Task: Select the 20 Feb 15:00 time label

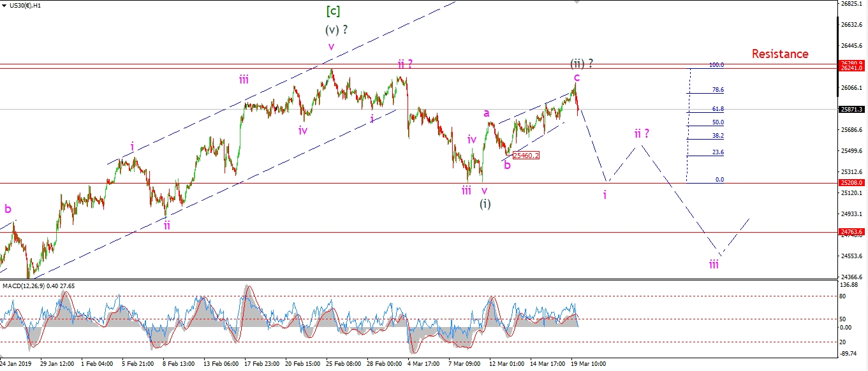Action: point(303,365)
